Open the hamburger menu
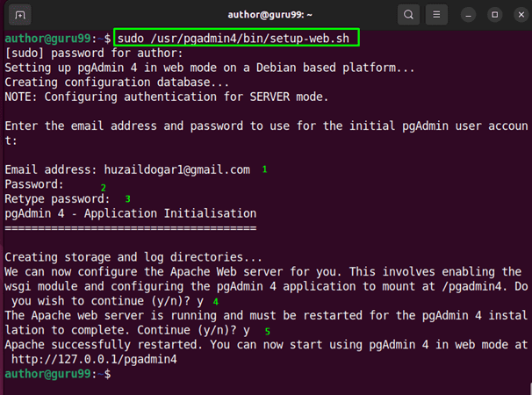 [x=436, y=15]
